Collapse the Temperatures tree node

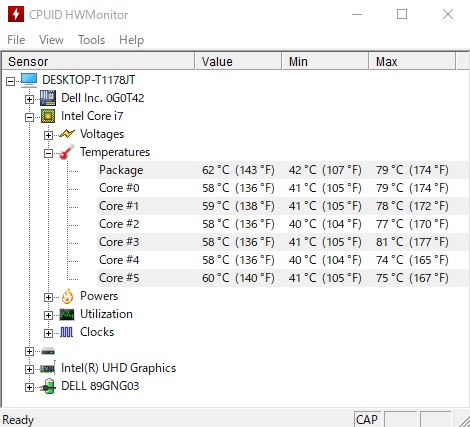(x=48, y=153)
